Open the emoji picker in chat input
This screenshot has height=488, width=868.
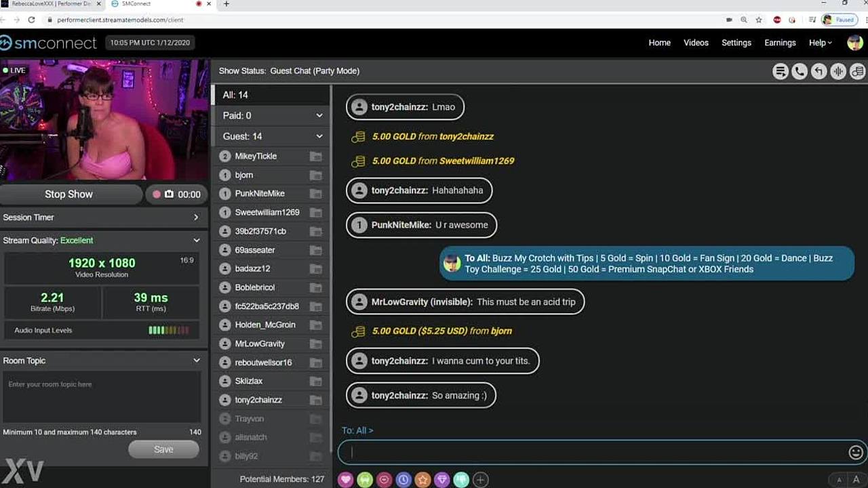856,452
